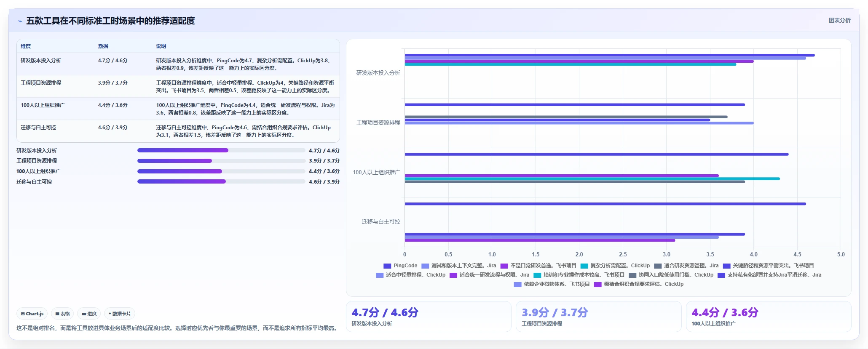This screenshot has height=349, width=868.
Task: Click chart axis label 研发版本投入分析
Action: click(x=378, y=73)
